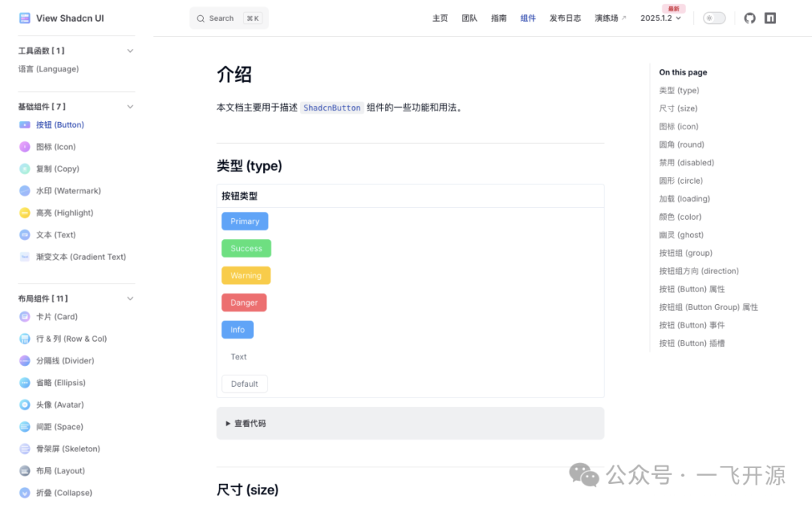The height and width of the screenshot is (508, 812).
Task: Click the yellow Warning button
Action: click(x=246, y=275)
